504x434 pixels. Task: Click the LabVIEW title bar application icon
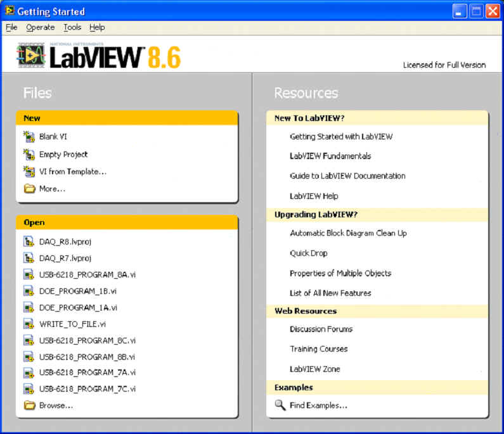(x=10, y=11)
